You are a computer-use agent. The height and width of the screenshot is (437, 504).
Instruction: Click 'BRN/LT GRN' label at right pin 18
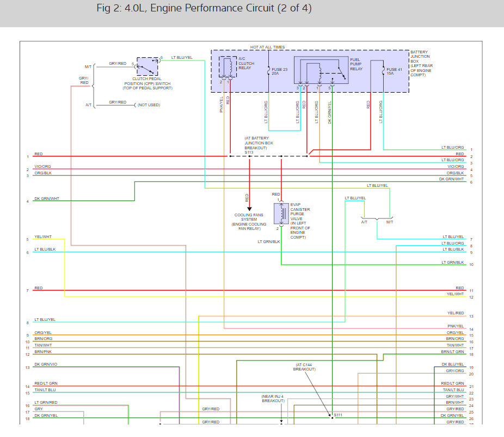click(453, 352)
